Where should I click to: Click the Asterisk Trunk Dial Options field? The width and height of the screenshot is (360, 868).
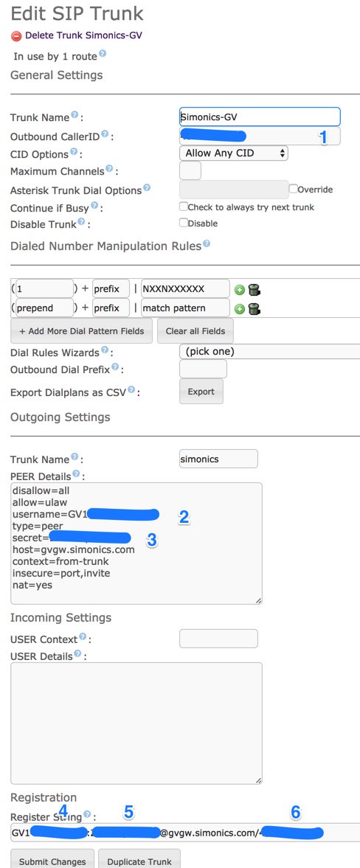pyautogui.click(x=234, y=190)
